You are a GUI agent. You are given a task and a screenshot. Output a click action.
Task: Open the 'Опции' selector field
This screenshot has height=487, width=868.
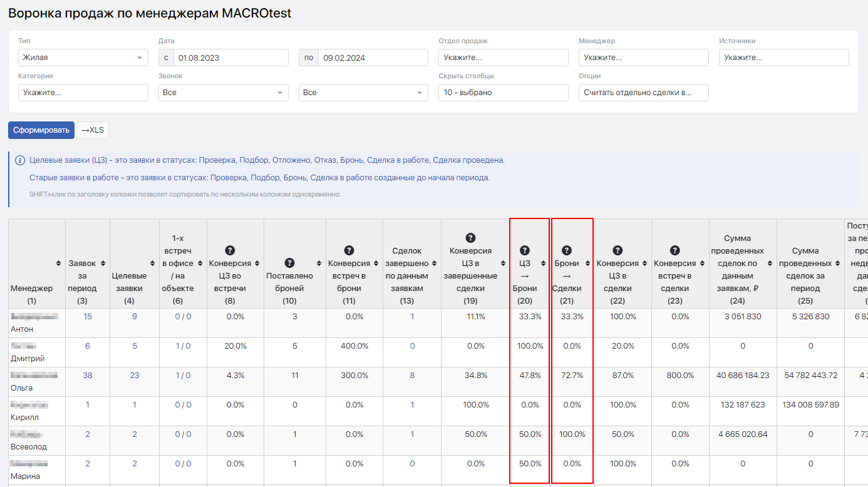pyautogui.click(x=643, y=93)
